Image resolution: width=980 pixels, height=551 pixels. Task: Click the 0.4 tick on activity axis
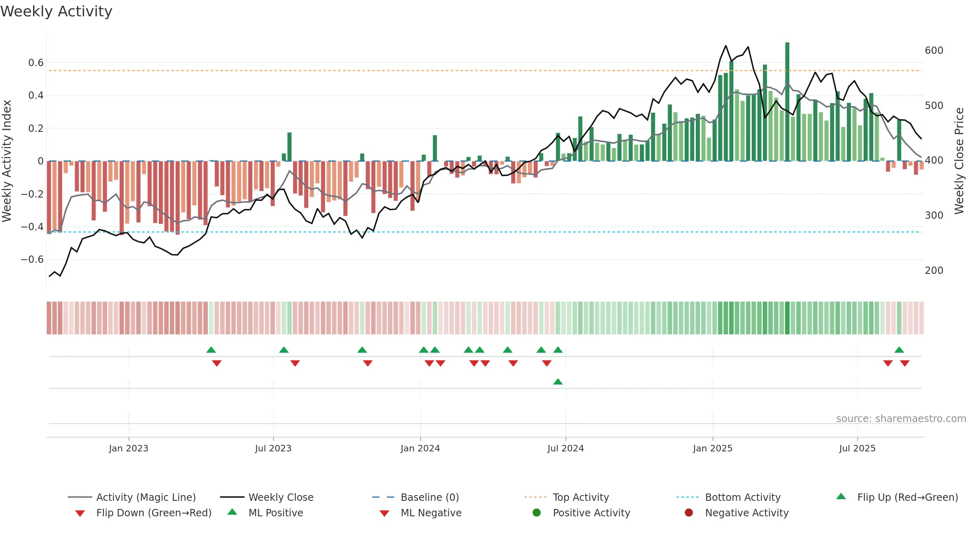tap(36, 95)
